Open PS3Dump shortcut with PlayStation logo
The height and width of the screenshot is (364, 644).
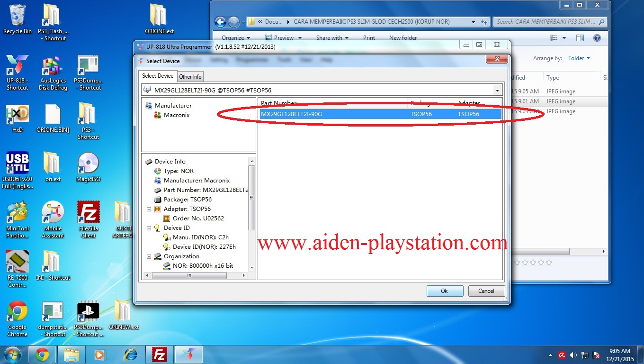(88, 319)
